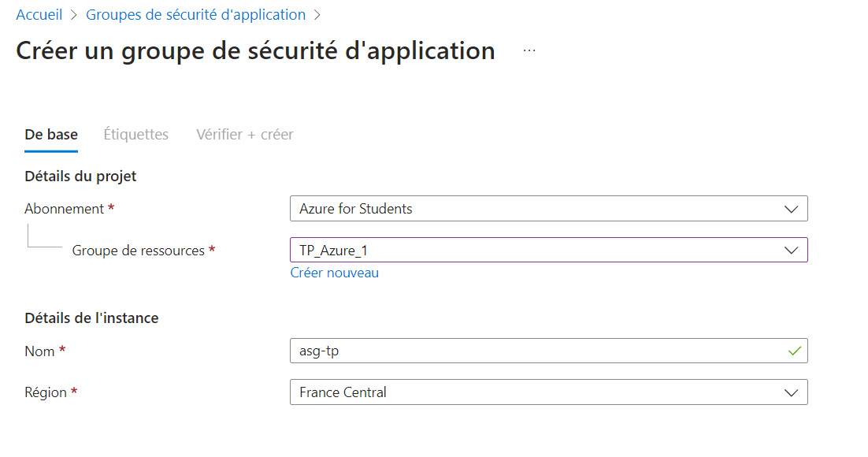
Task: Click the Créer nouveau link
Action: pyautogui.click(x=335, y=273)
